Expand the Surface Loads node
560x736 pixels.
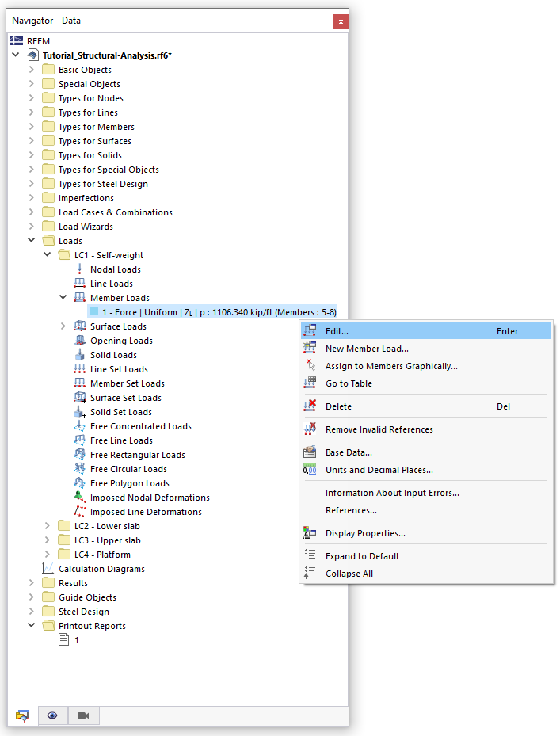[x=63, y=326]
